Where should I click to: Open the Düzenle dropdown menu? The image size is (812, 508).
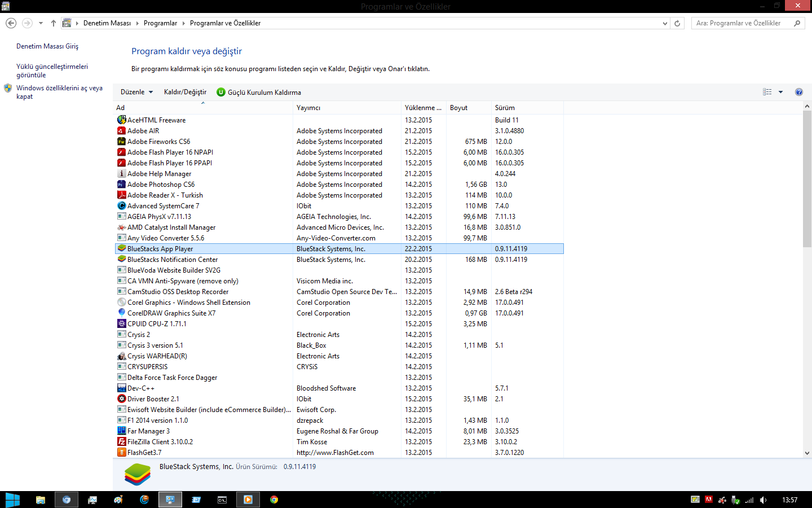tap(136, 92)
